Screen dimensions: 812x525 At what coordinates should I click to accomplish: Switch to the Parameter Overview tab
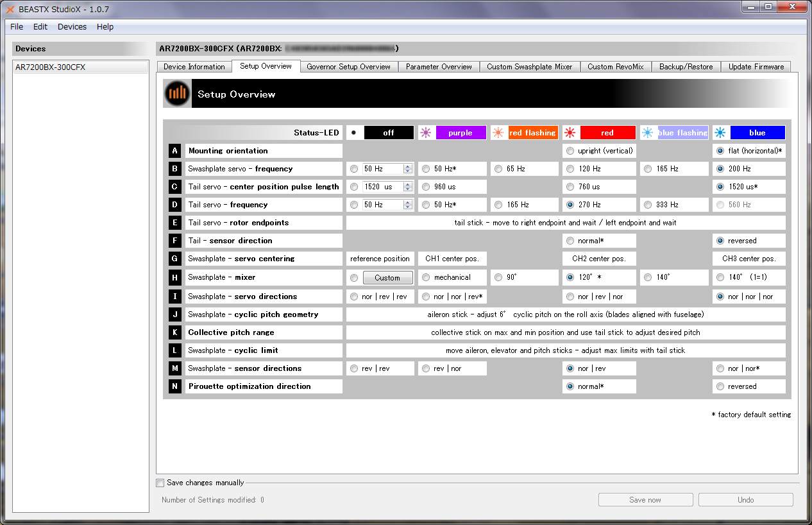pyautogui.click(x=439, y=67)
